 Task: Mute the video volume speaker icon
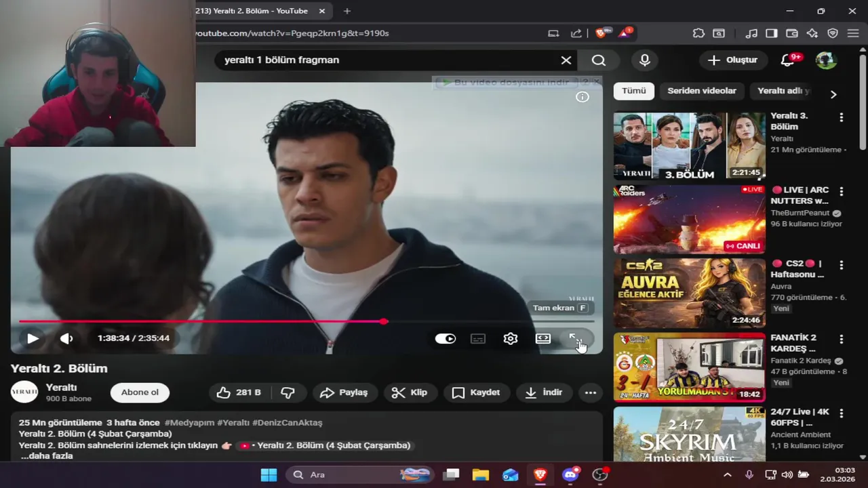click(x=66, y=338)
